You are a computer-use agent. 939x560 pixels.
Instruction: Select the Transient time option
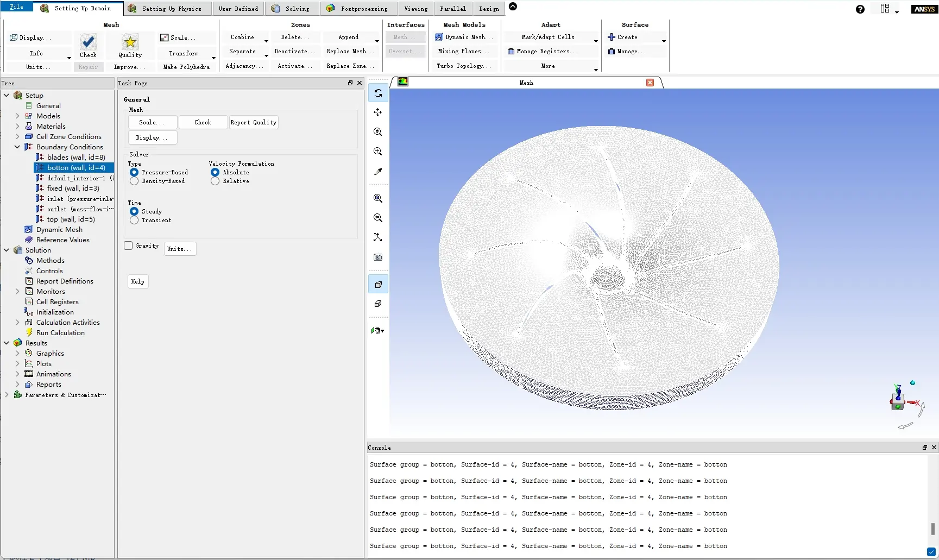(x=134, y=220)
